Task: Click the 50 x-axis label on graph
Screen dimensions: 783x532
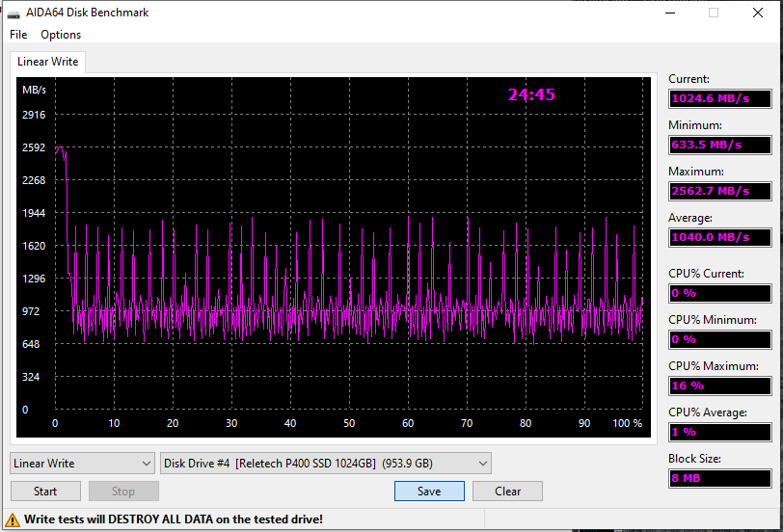Action: 349,423
